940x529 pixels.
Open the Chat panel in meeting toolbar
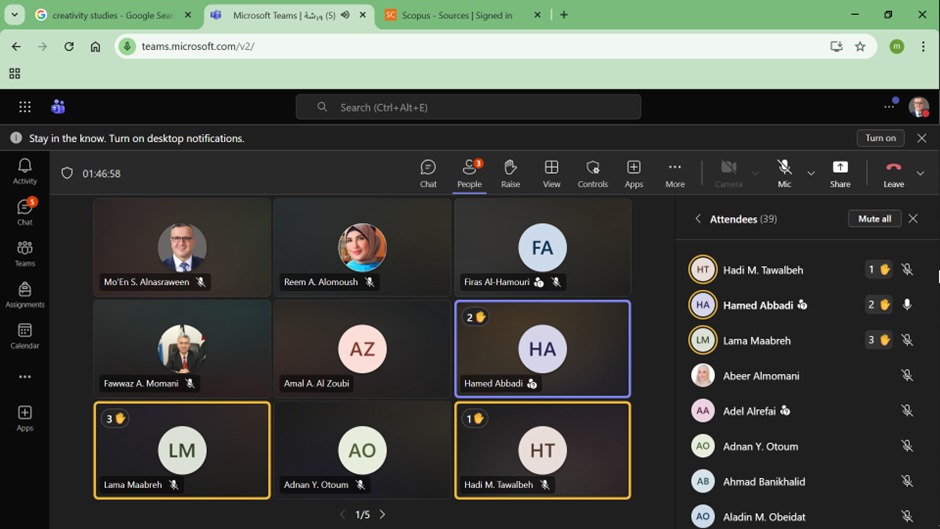[428, 173]
